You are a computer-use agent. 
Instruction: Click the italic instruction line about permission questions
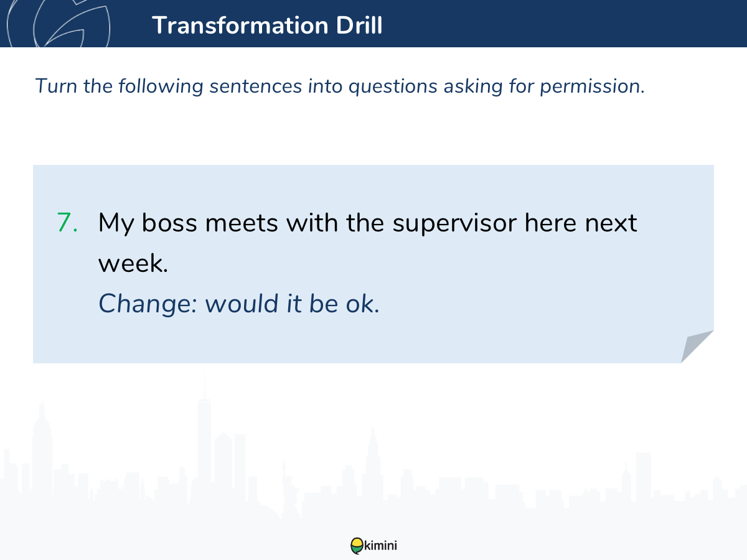[x=340, y=86]
